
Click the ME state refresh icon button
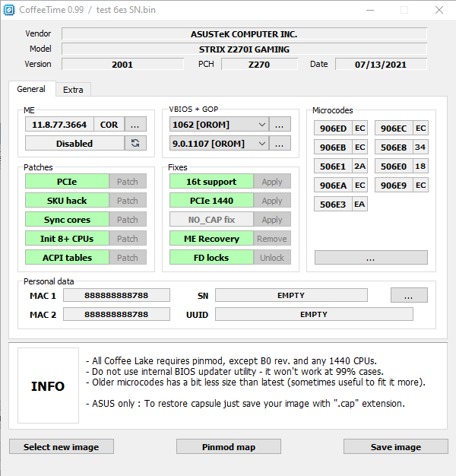click(x=135, y=143)
